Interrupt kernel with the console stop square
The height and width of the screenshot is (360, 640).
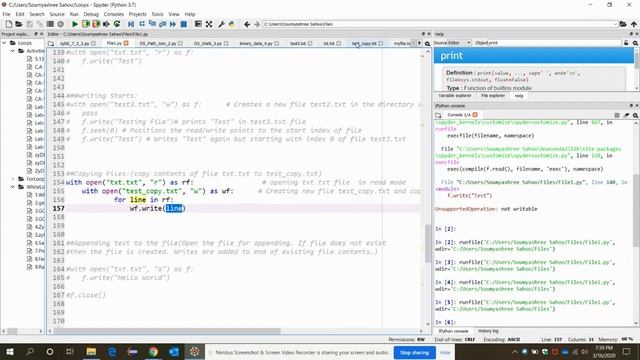[x=617, y=116]
